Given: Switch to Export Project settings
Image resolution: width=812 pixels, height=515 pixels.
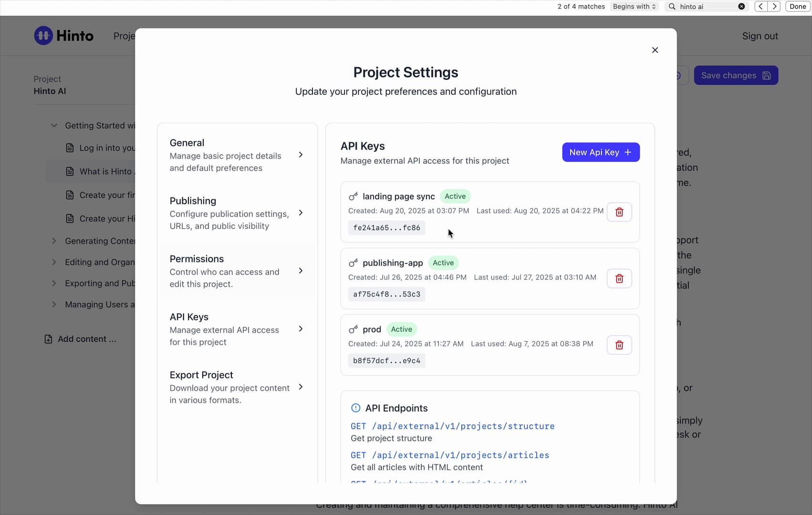Looking at the screenshot, I should click(x=237, y=387).
